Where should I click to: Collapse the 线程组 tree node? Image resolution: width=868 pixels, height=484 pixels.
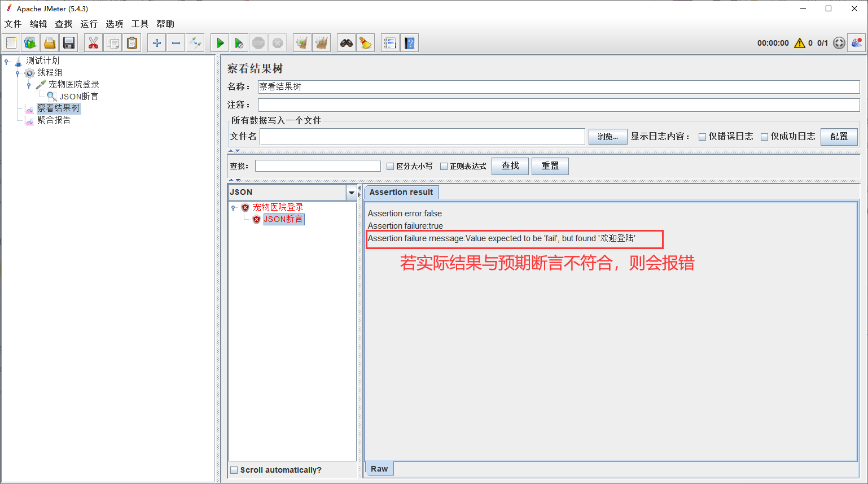coord(17,73)
